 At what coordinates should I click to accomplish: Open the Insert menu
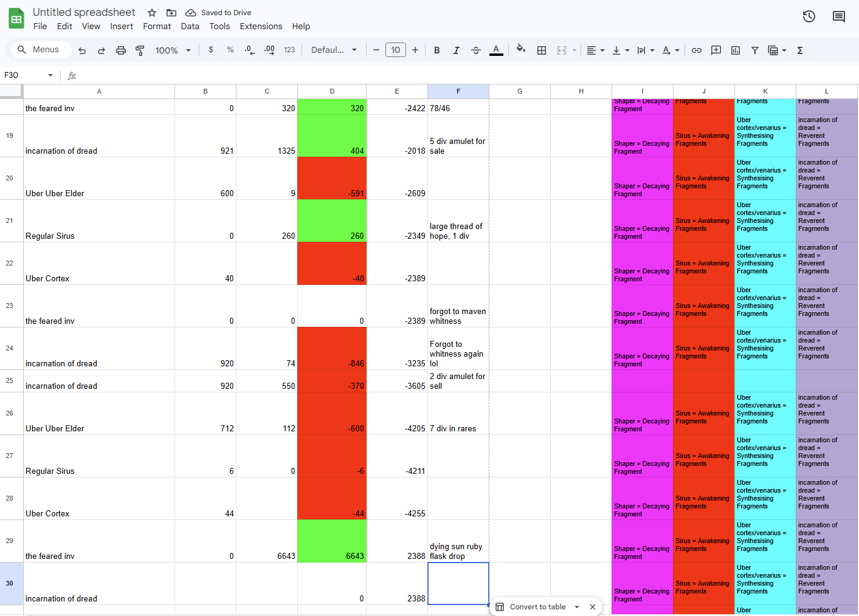(122, 26)
